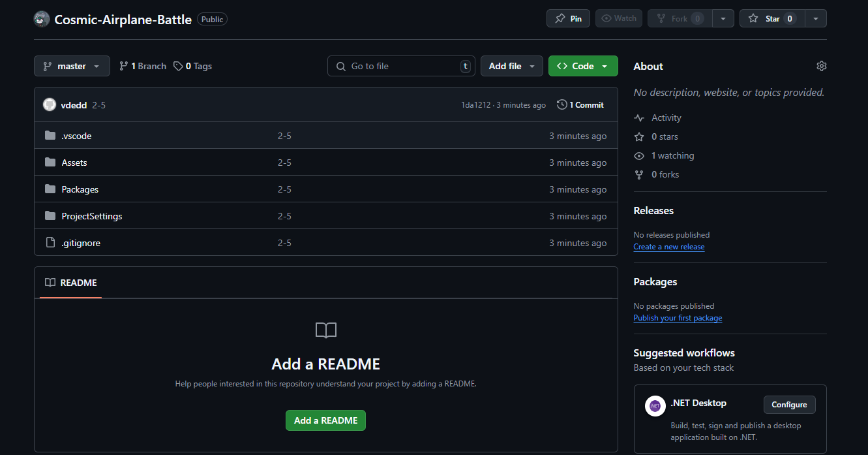Click the folder icon for Assets
This screenshot has width=868, height=455.
click(50, 163)
